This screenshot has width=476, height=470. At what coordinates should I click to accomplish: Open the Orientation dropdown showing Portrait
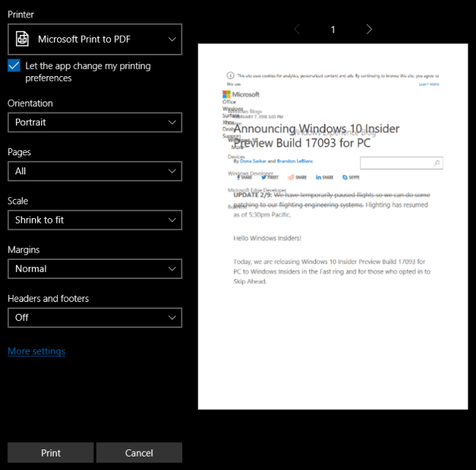(95, 122)
